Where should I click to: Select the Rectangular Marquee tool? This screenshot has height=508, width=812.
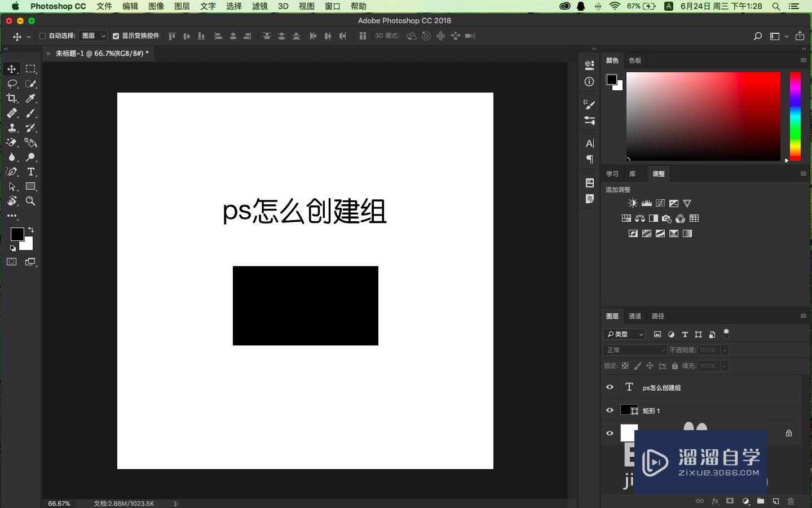click(31, 69)
